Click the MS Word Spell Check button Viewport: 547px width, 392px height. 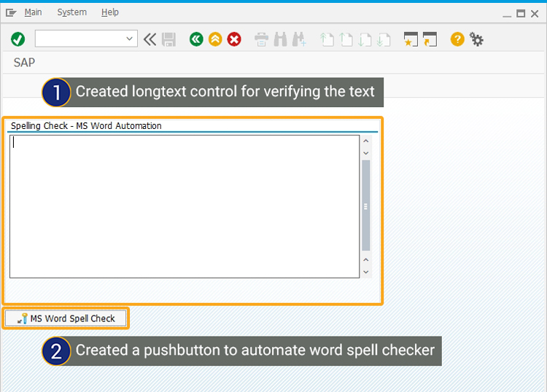point(66,318)
